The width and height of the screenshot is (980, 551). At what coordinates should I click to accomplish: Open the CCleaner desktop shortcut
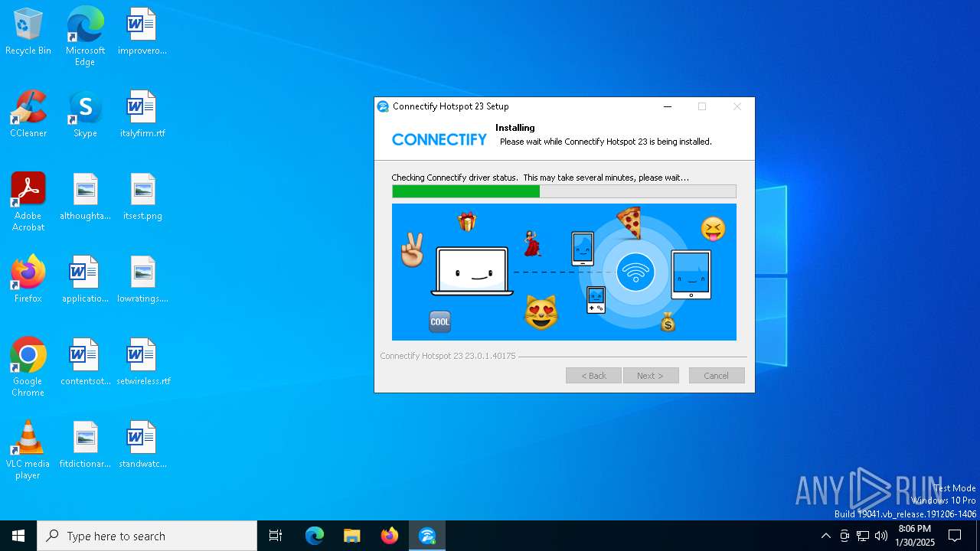pyautogui.click(x=28, y=115)
